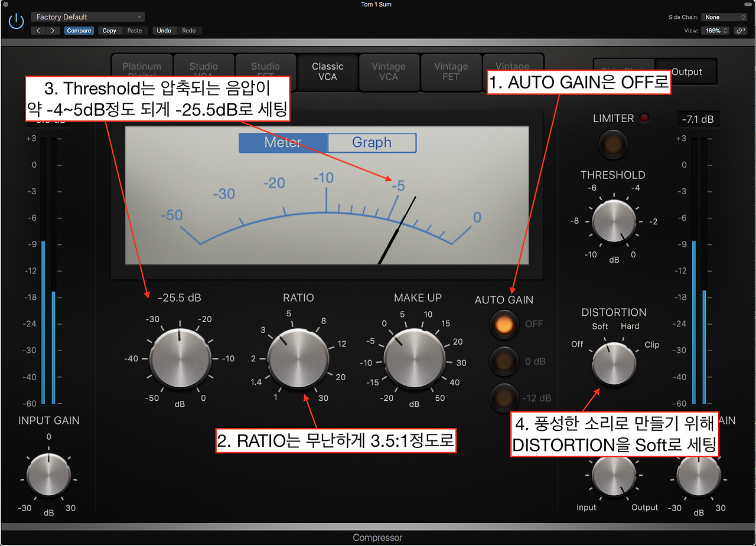Click the output gain knob at bottom right
Screen dimensions: 756x546
point(699,476)
